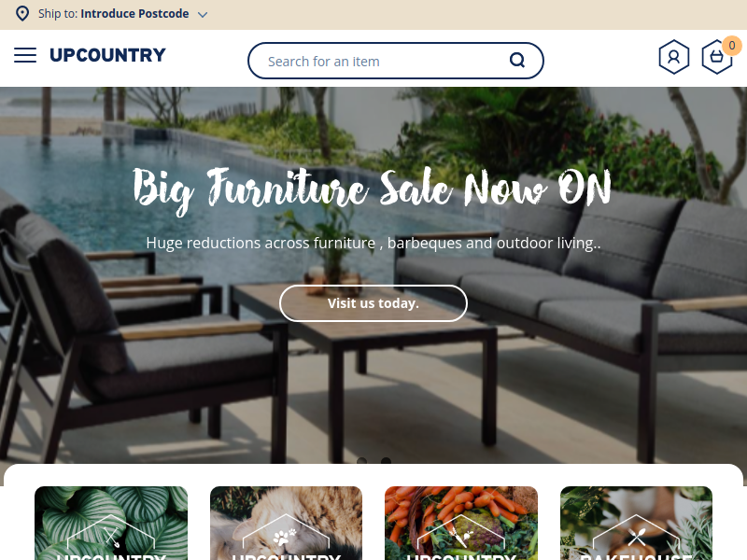Open the user account hexagon icon
Image resolution: width=747 pixels, height=560 pixels.
pyautogui.click(x=673, y=57)
